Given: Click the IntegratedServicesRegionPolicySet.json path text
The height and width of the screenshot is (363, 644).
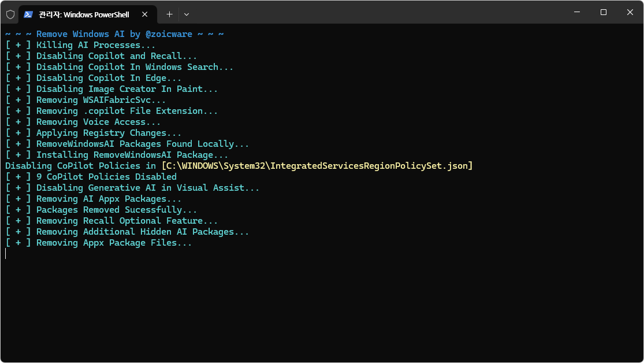Looking at the screenshot, I should pos(317,166).
